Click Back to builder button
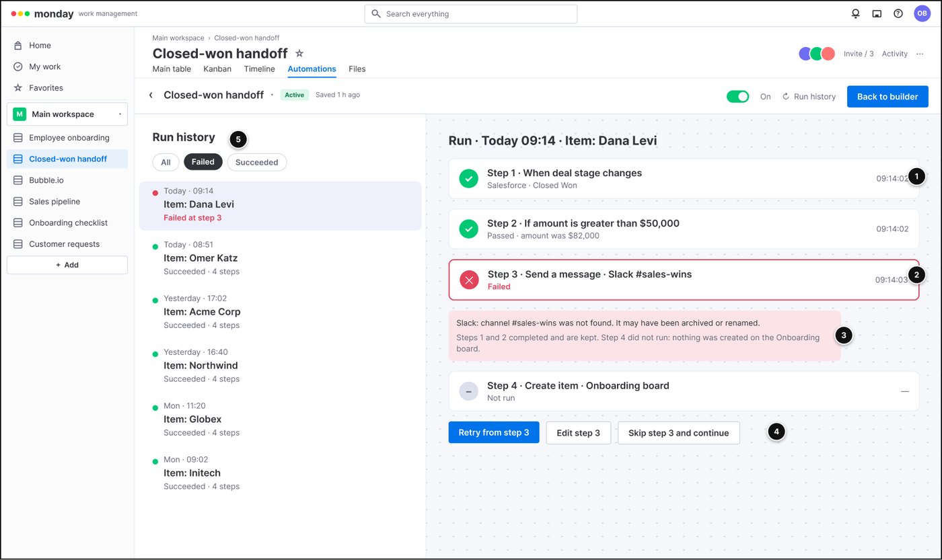 (x=887, y=97)
